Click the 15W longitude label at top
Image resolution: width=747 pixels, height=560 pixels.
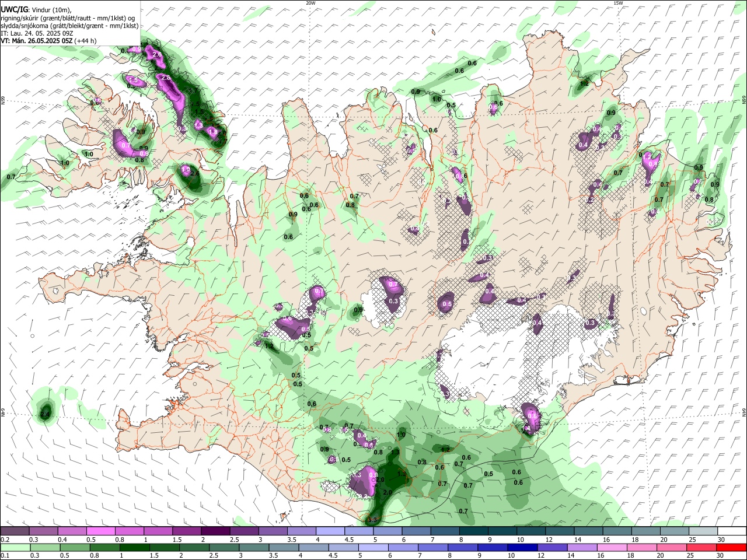618,2
